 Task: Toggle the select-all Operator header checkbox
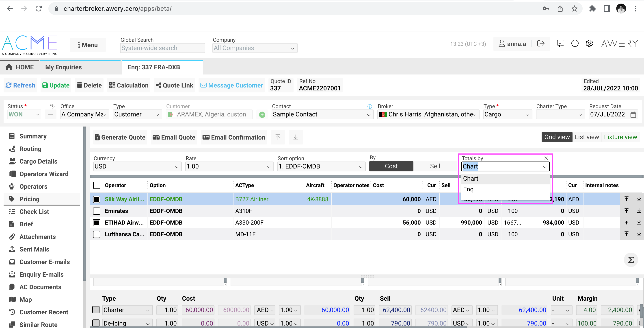97,185
